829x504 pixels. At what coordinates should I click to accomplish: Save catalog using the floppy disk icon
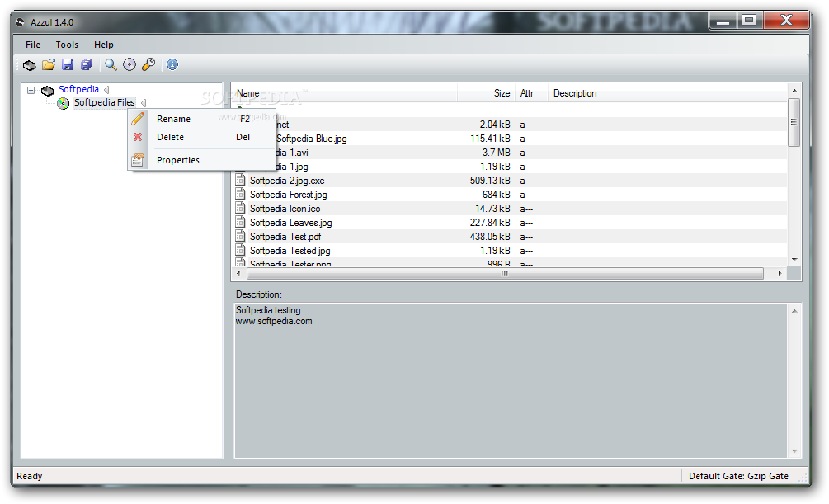point(68,64)
